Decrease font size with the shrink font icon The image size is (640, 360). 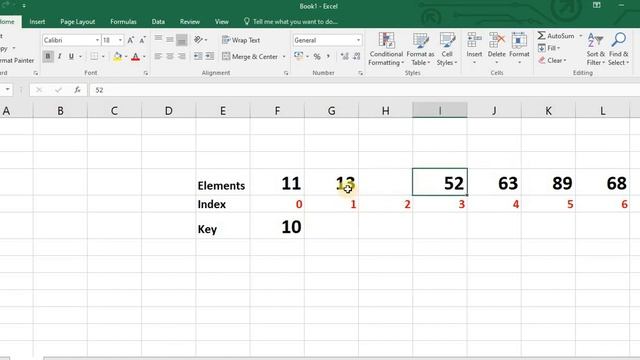click(x=142, y=40)
